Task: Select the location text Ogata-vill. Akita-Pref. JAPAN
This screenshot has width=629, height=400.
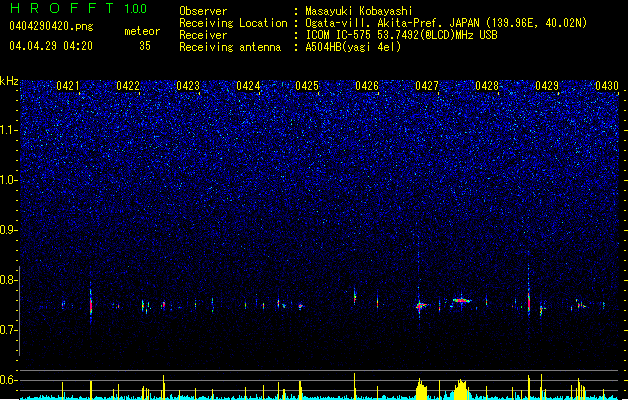Action: pyautogui.click(x=392, y=23)
